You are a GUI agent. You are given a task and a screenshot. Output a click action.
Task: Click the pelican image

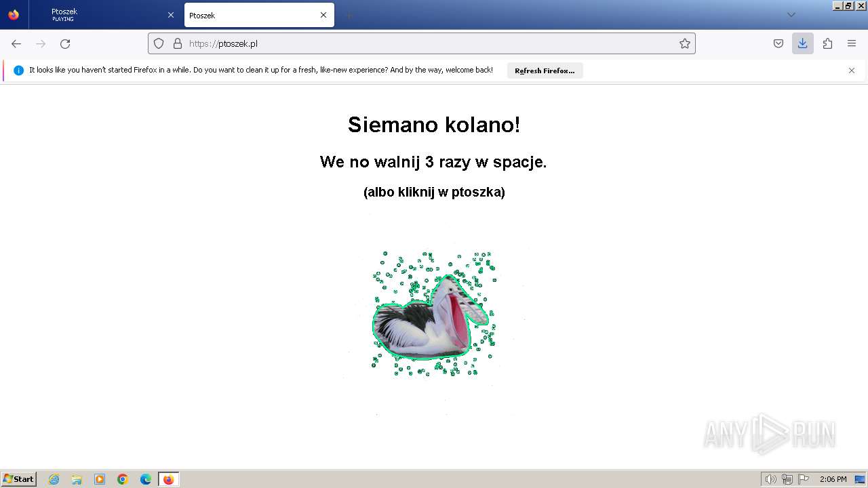pos(434,314)
